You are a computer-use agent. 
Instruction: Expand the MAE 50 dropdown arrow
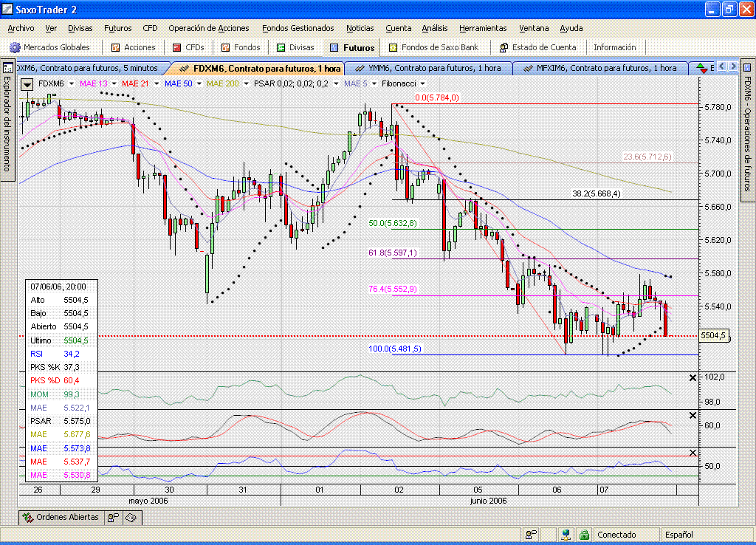tap(199, 83)
